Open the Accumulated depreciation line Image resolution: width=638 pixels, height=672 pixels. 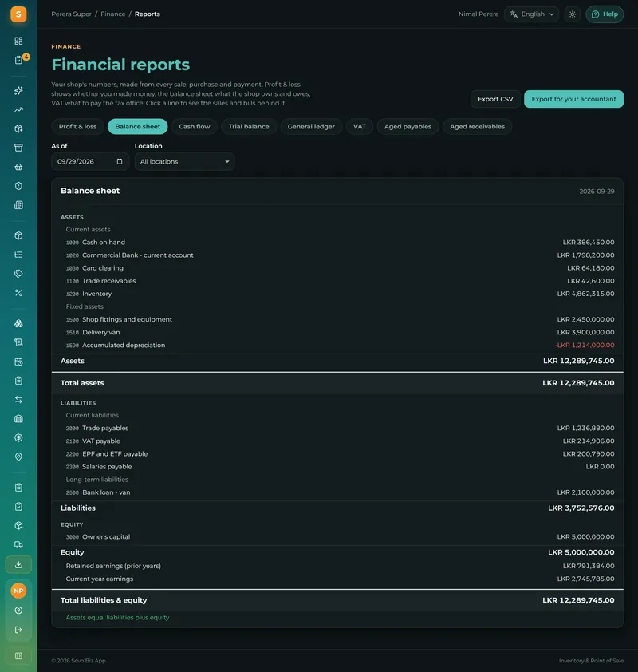click(337, 345)
